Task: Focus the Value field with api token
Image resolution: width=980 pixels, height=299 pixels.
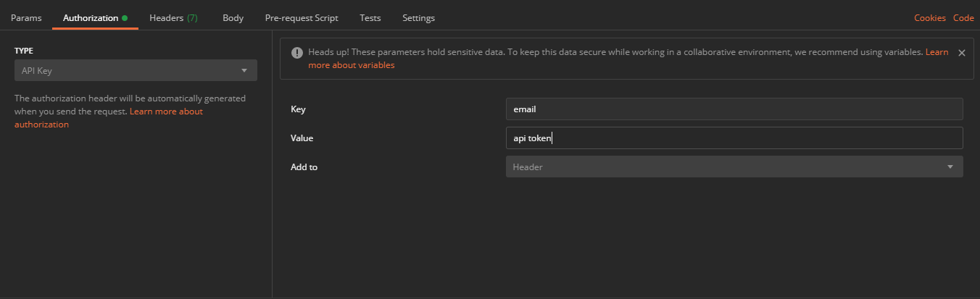Action: [x=734, y=138]
